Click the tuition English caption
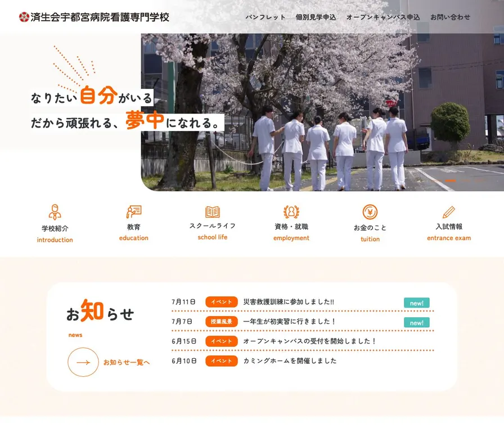 (370, 239)
